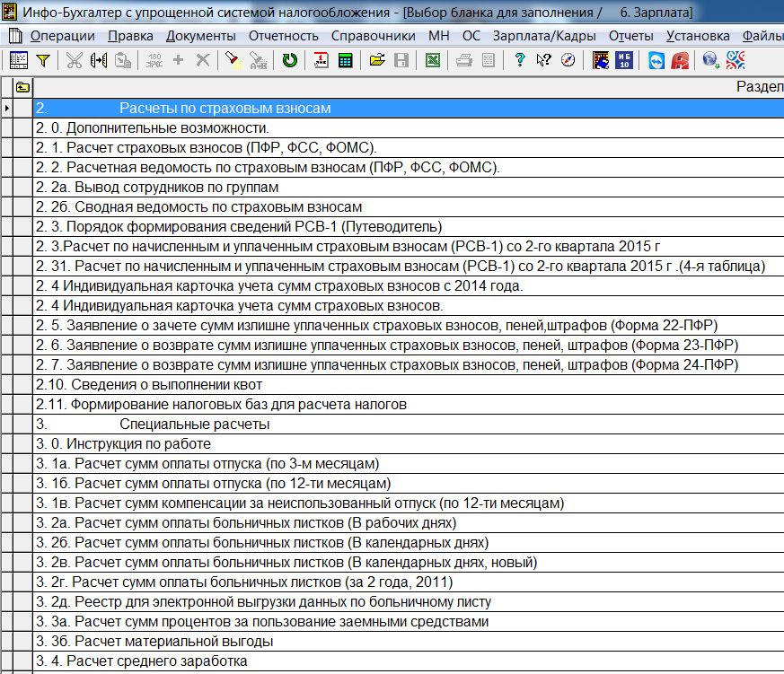Select section row '3. Специальные расчеты'
The image size is (784, 674).
click(409, 425)
